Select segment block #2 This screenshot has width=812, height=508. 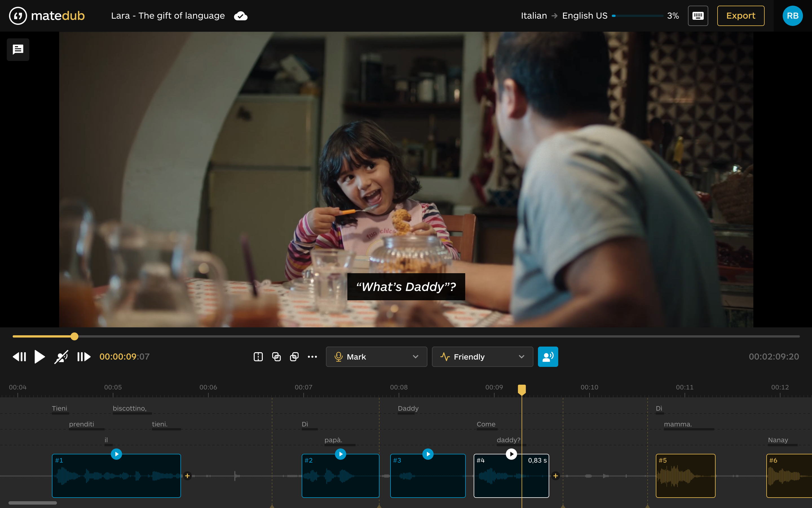(341, 476)
